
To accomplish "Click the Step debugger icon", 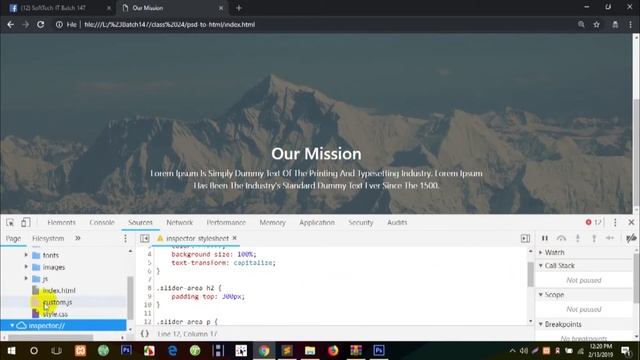I will click(x=610, y=238).
